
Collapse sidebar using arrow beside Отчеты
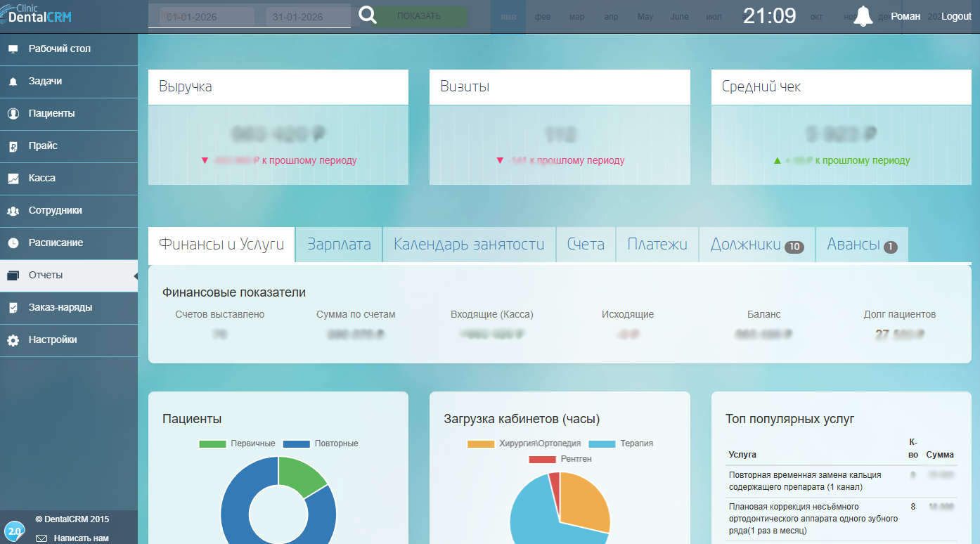point(135,276)
